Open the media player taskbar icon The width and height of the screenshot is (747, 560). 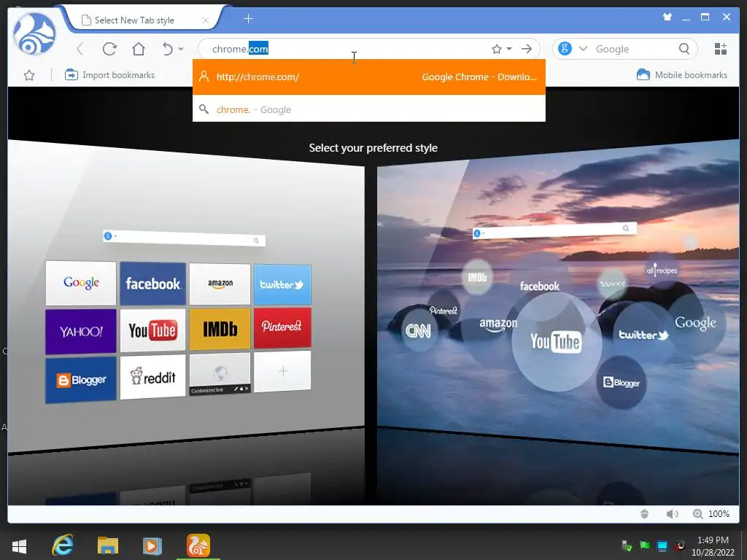click(x=152, y=545)
